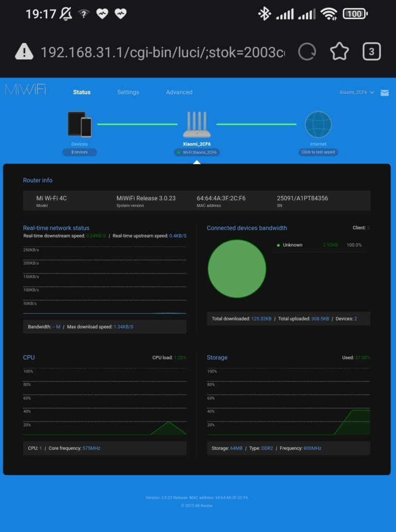This screenshot has height=532, width=396.
Task: Tap the browser reload icon
Action: pos(307,52)
